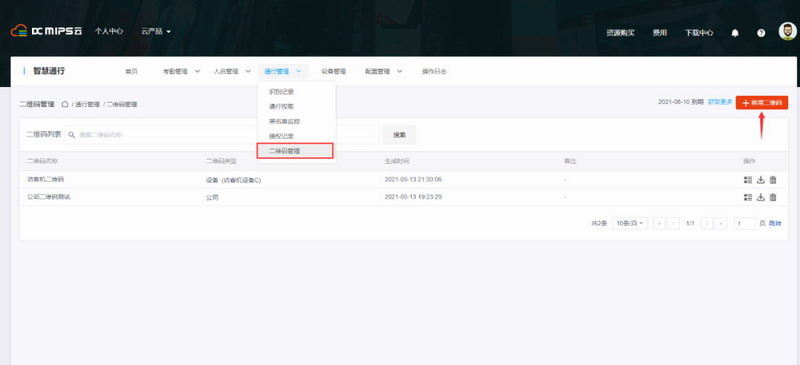The height and width of the screenshot is (365, 800).
Task: Click the help question mark icon
Action: [761, 33]
